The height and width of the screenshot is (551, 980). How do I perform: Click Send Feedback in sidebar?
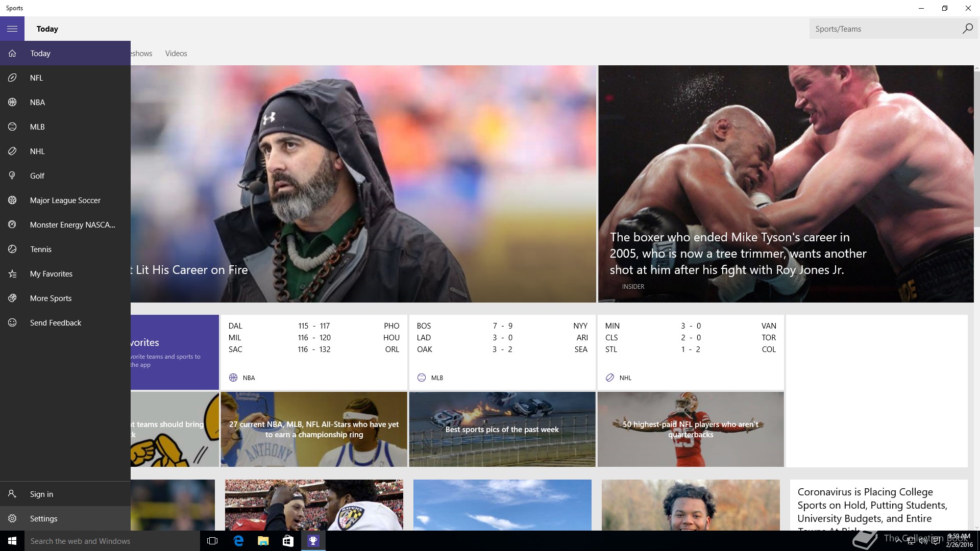click(x=55, y=323)
